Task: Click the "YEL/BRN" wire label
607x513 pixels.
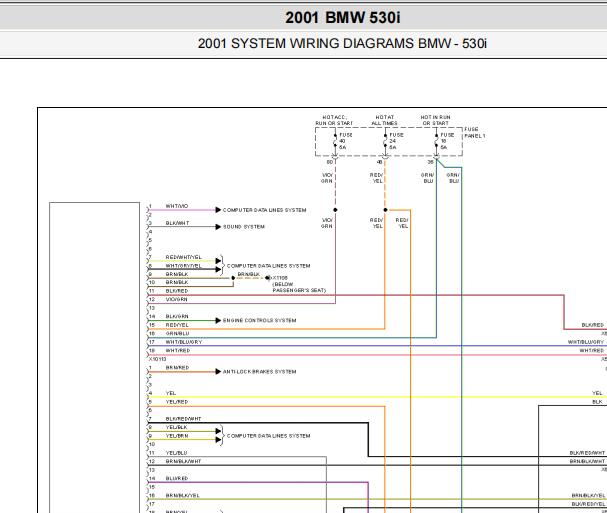Action: 177,436
